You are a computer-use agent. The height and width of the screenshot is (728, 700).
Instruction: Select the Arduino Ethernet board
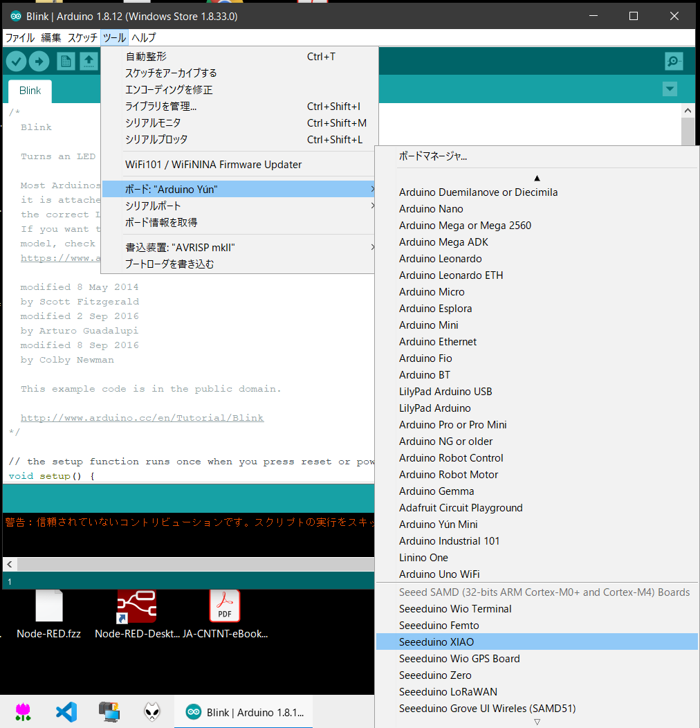coord(537,342)
